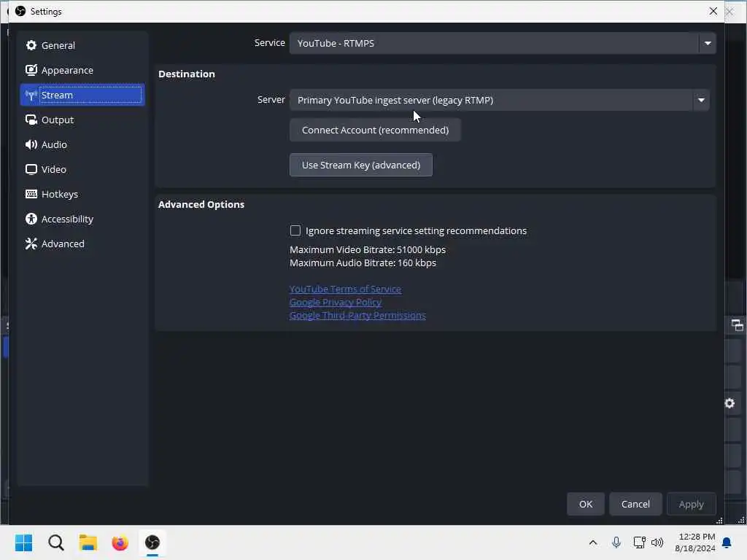Close the Settings dialog
The height and width of the screenshot is (560, 747).
[x=713, y=11]
